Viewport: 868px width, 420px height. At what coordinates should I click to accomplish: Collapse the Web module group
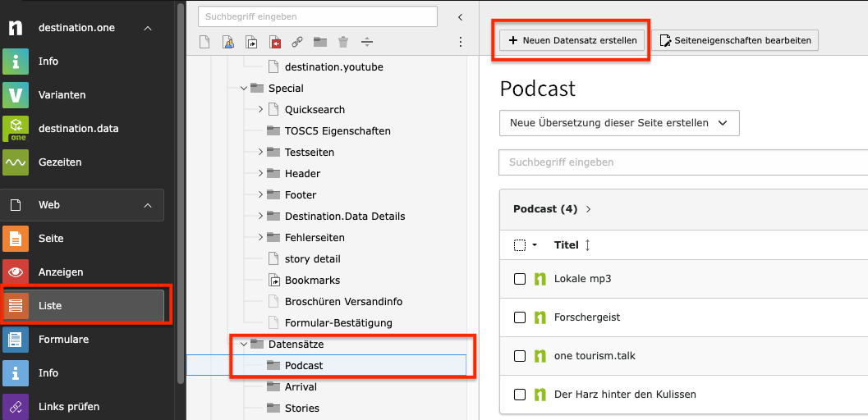148,205
